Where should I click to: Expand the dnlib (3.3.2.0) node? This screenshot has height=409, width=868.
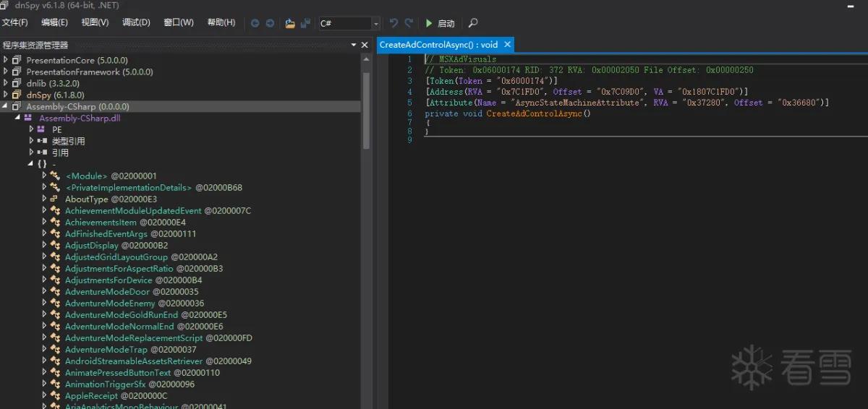6,83
